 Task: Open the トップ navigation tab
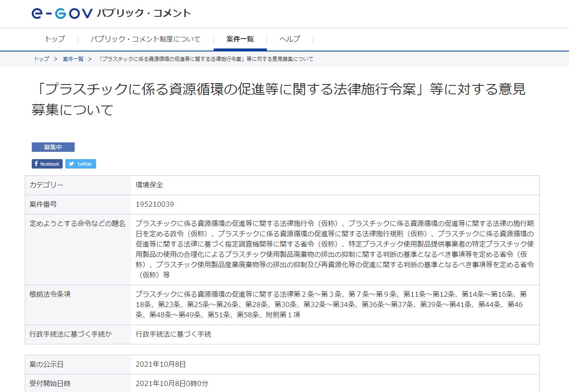55,39
